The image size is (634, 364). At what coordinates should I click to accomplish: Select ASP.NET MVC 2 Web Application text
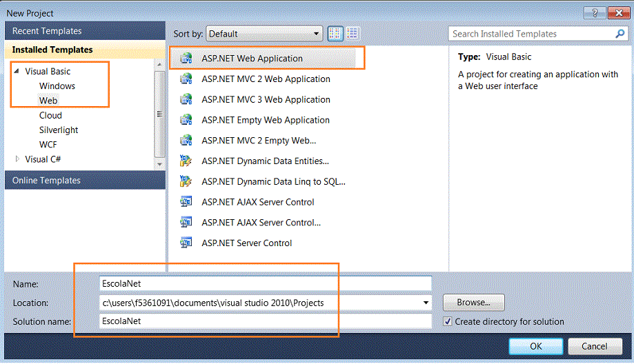[266, 79]
